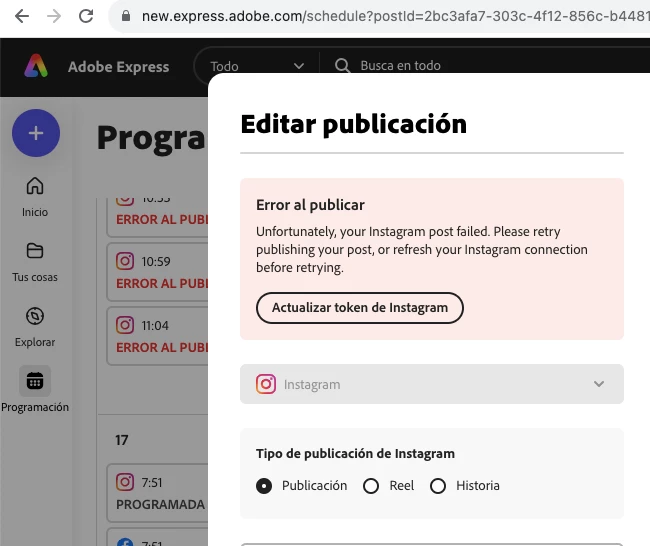Screen dimensions: 650x546
Task: Click the Tus cosas label in sidebar
Action: point(35,277)
